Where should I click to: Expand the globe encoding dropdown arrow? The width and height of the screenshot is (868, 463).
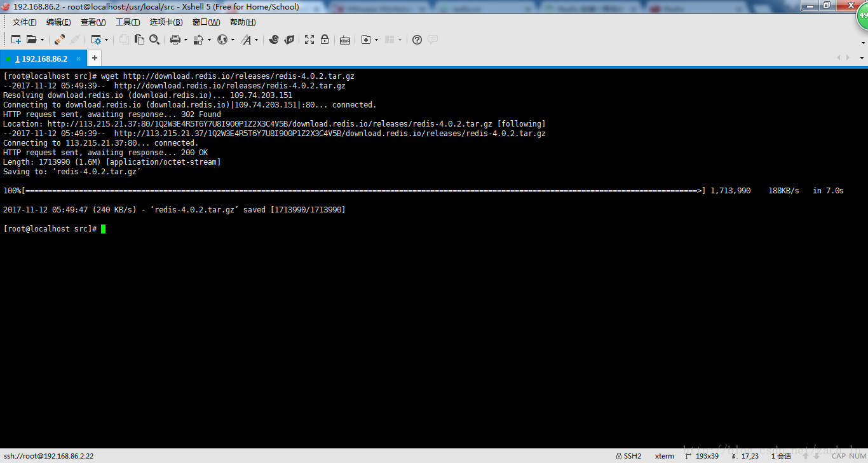pos(233,39)
